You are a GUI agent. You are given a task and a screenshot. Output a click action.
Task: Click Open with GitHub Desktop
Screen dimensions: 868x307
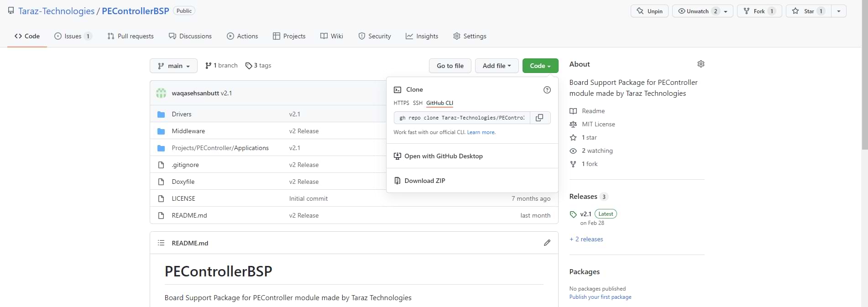click(472, 156)
